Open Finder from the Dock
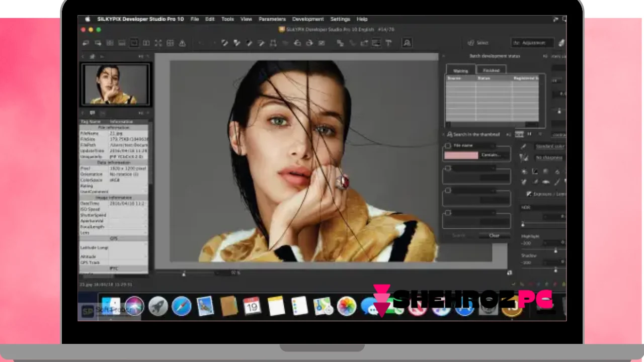 click(111, 305)
